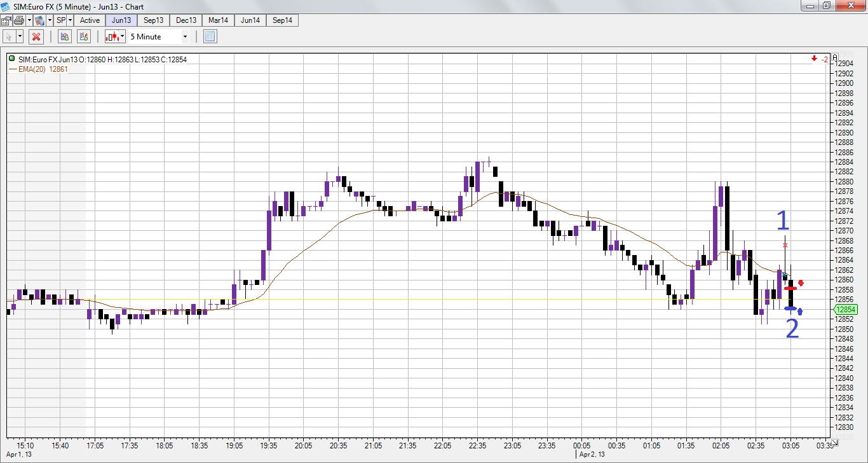Click the red down arrow change indicator
The image size is (868, 463).
coord(814,59)
